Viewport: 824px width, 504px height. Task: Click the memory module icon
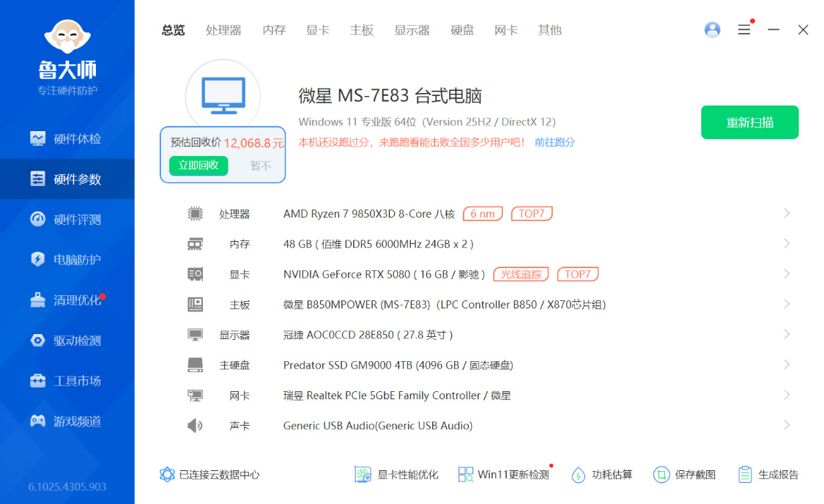195,244
